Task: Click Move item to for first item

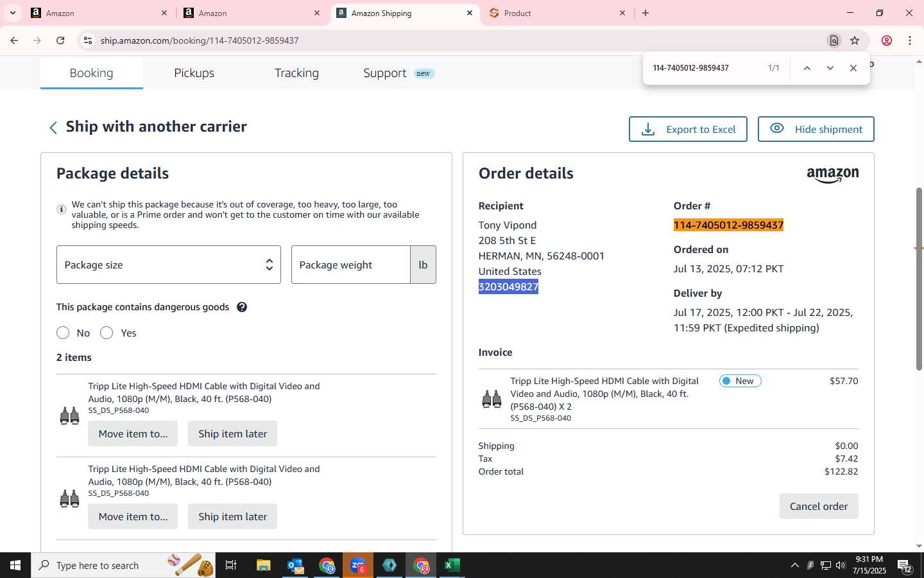Action: (133, 433)
